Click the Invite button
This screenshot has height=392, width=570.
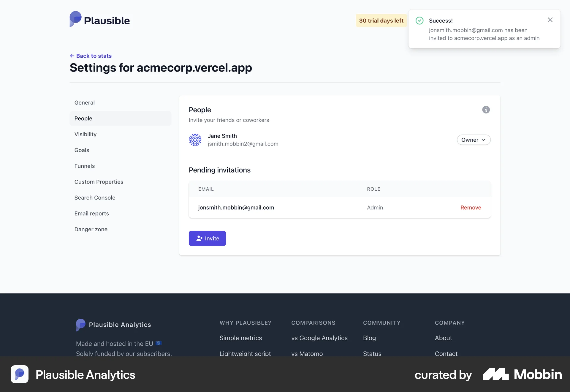(207, 238)
